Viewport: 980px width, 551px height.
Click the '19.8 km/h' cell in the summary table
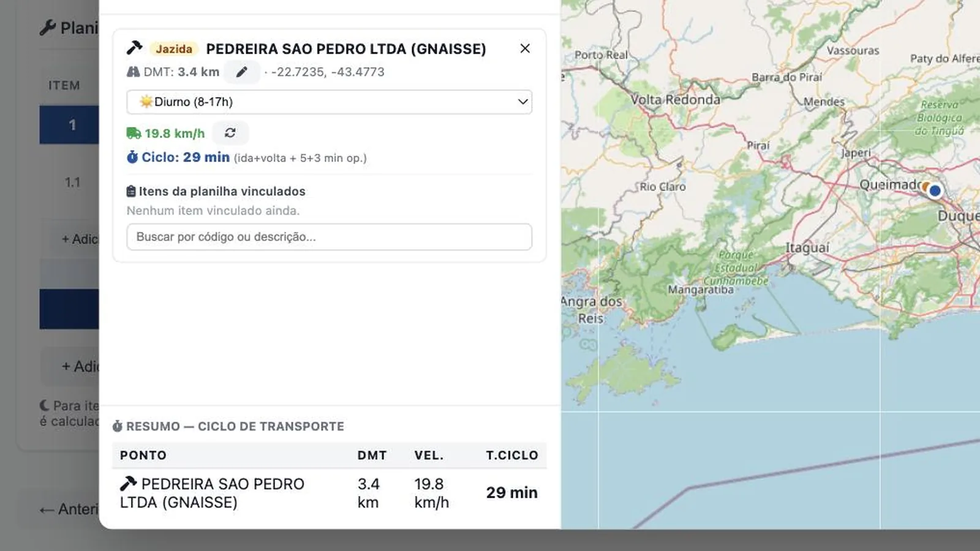point(432,493)
